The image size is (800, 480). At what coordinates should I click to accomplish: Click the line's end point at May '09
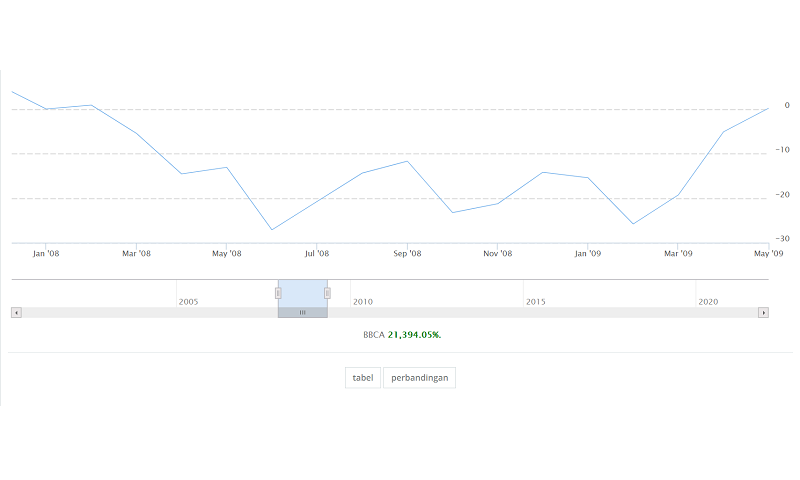pyautogui.click(x=767, y=108)
